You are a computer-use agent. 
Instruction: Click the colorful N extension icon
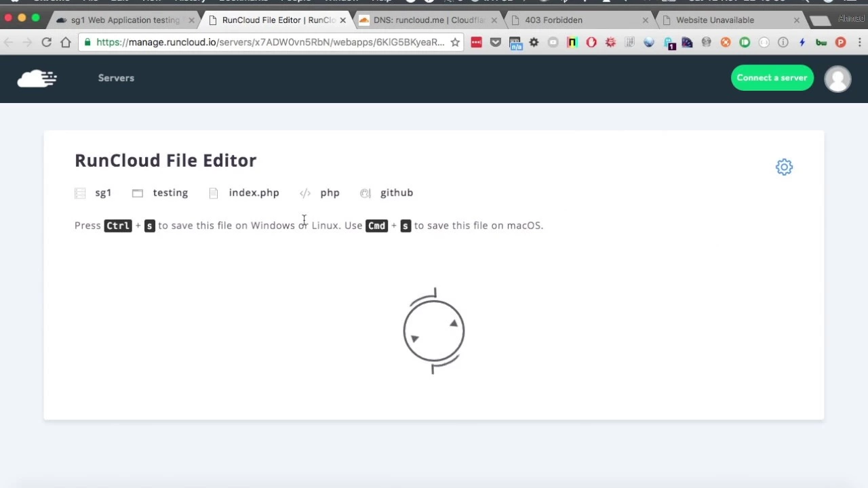pyautogui.click(x=572, y=42)
